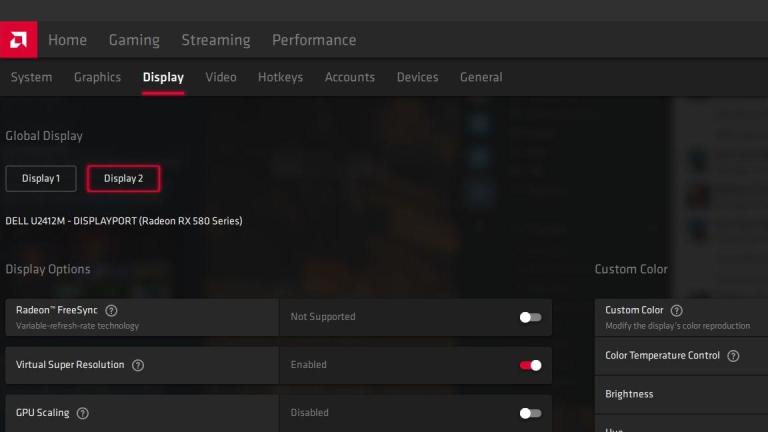This screenshot has height=432, width=768.
Task: Switch to Video settings tab
Action: (221, 77)
